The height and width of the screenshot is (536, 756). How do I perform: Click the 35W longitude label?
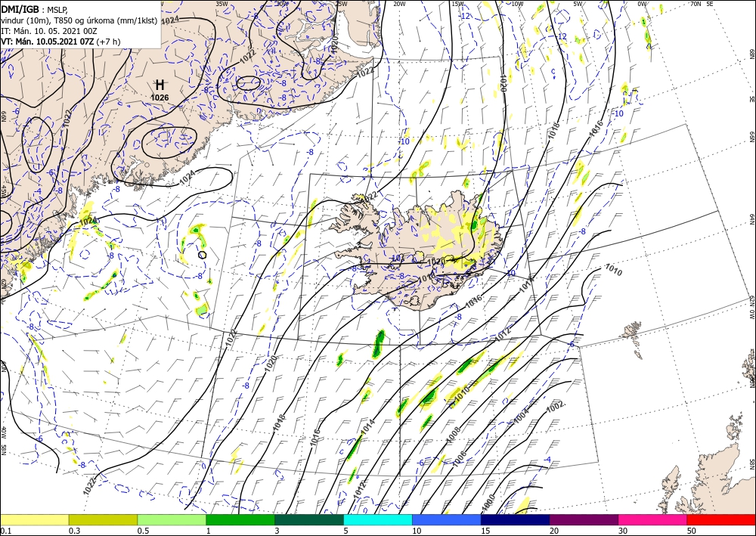222,3
